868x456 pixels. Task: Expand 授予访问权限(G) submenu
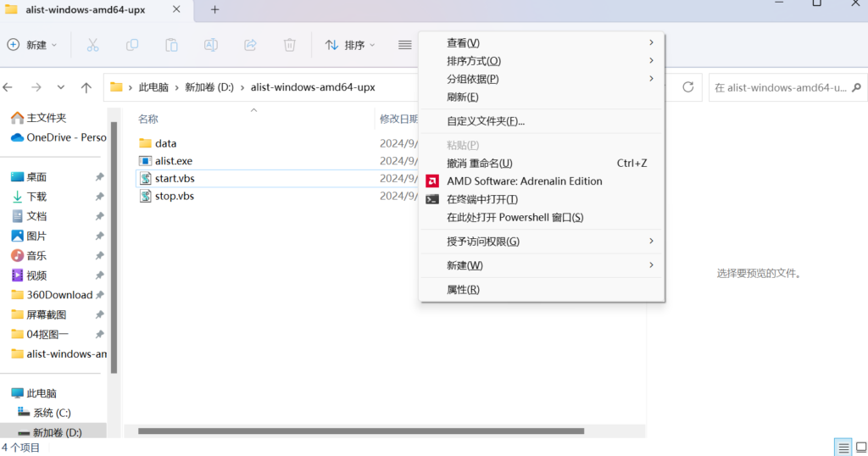[651, 241]
